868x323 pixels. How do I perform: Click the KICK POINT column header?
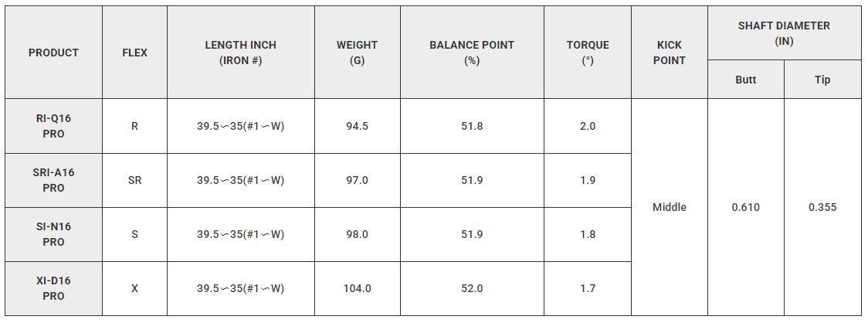[669, 53]
